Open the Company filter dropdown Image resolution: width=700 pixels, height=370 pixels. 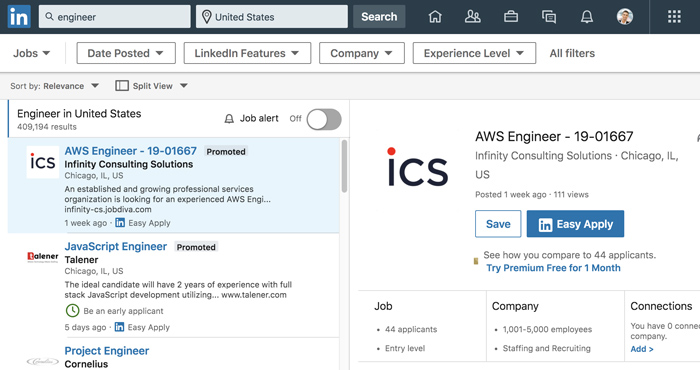click(x=362, y=53)
